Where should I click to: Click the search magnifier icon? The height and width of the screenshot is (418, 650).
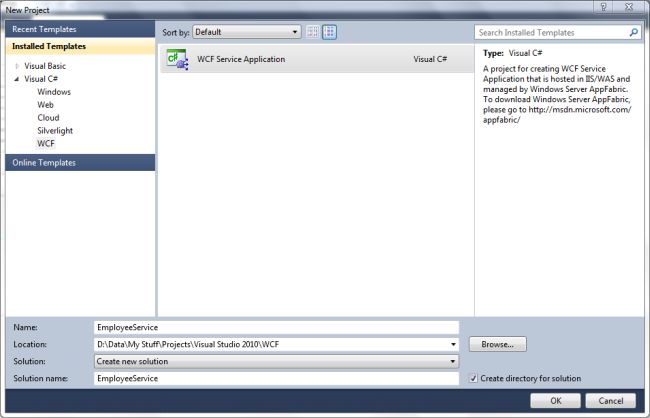(x=633, y=32)
